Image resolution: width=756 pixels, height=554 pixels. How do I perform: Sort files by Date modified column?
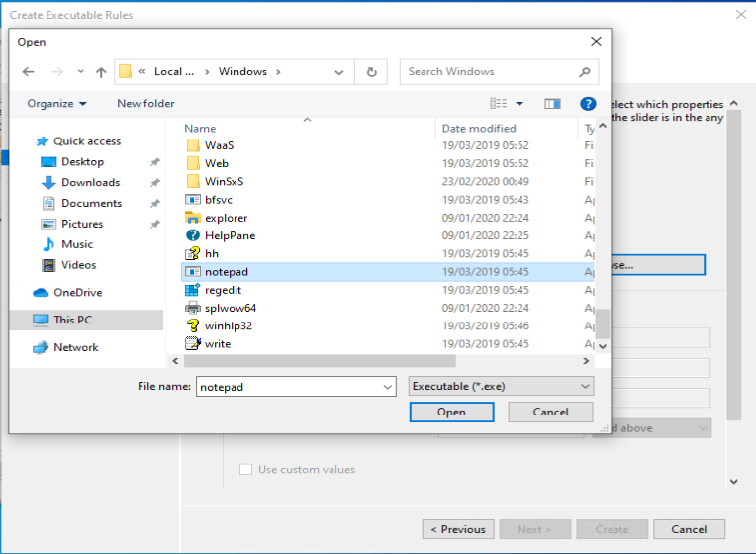click(479, 129)
